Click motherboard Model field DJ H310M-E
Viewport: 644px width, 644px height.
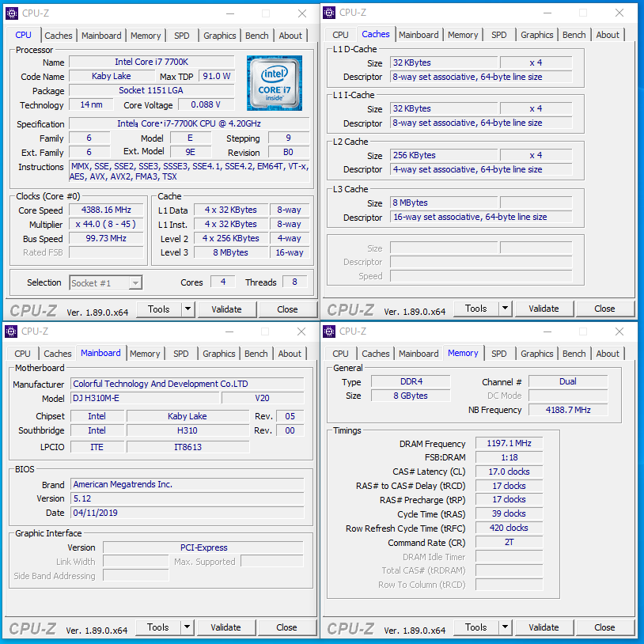click(x=146, y=398)
